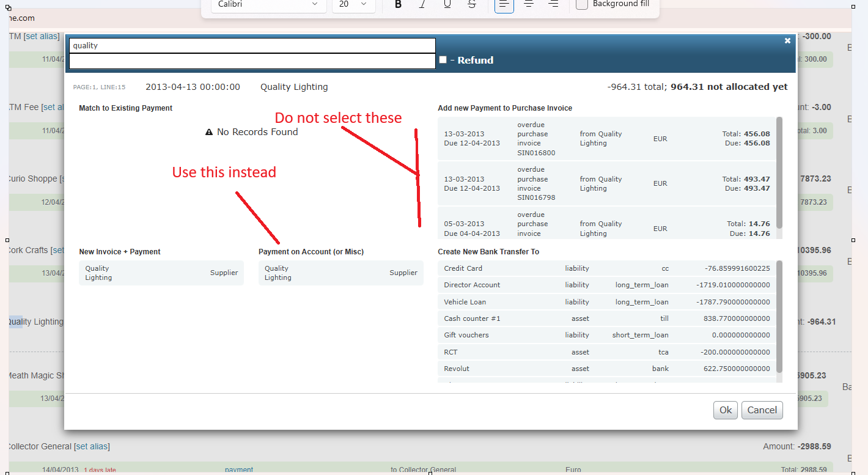Expand the font size 20 dropdown
This screenshot has height=475, width=868.
(x=353, y=4)
